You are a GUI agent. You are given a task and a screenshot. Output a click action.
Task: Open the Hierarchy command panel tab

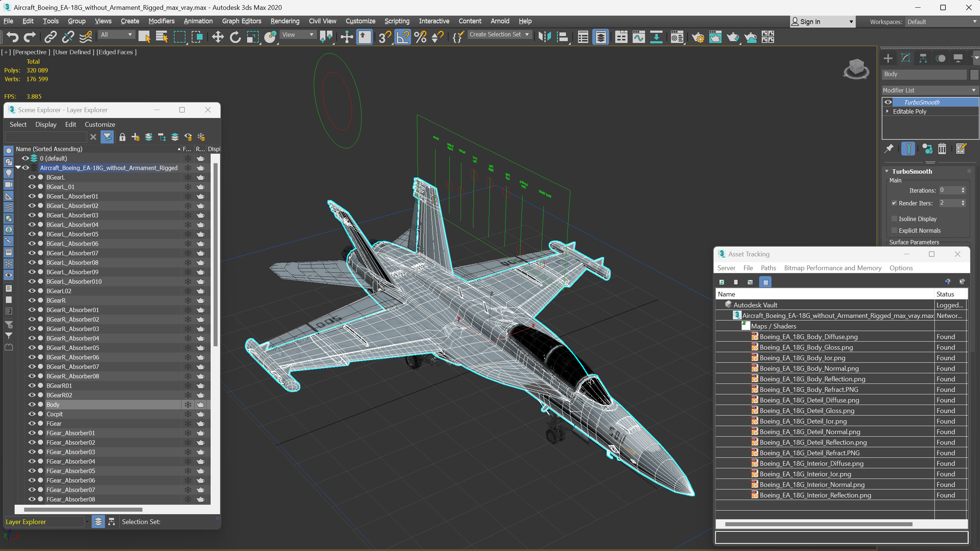click(x=923, y=58)
